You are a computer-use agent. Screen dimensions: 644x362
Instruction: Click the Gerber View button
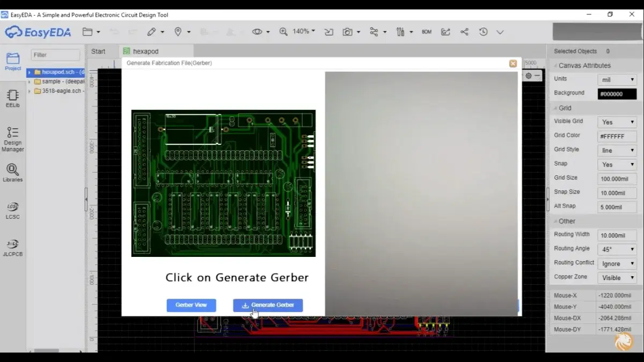point(191,305)
